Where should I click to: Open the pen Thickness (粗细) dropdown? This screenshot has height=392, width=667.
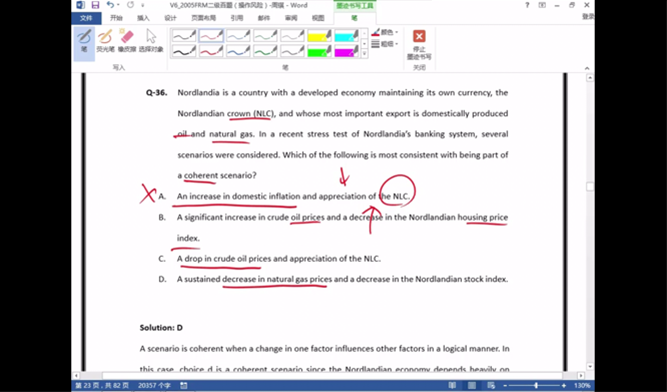[385, 44]
